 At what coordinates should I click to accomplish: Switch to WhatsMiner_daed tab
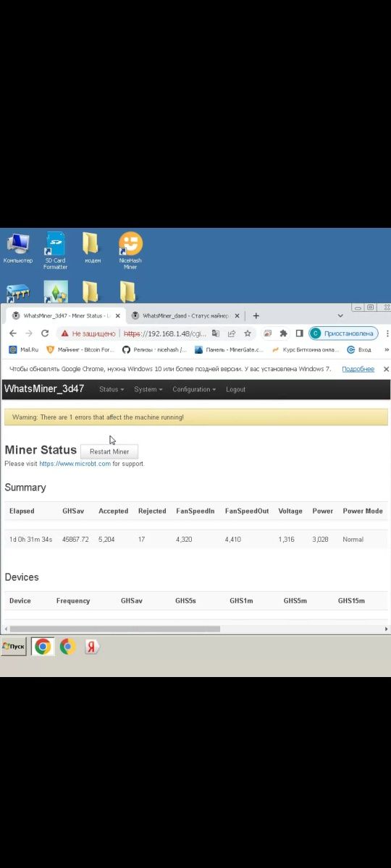pos(185,316)
